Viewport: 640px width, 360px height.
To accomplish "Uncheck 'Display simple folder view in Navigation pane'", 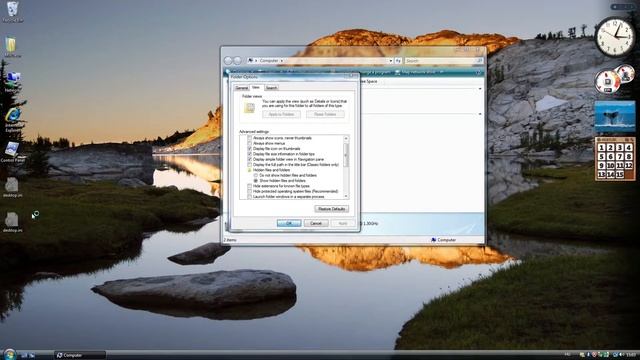I will coord(249,160).
